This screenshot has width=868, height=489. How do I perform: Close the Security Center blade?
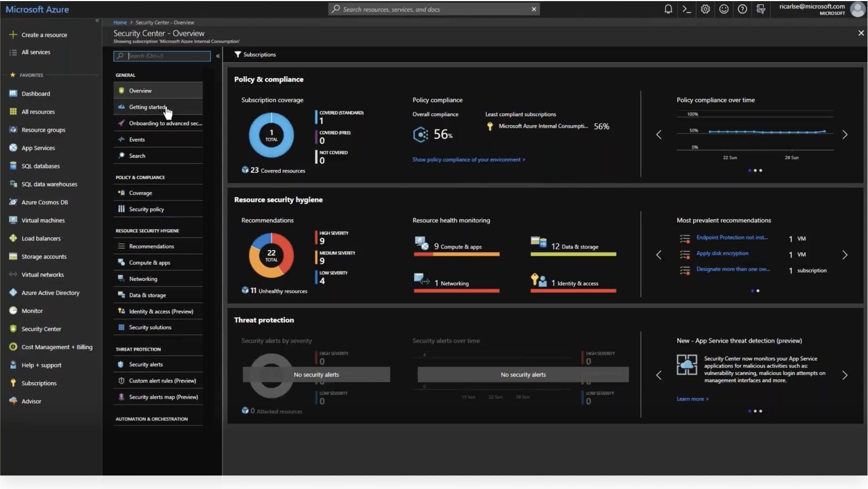pos(861,34)
